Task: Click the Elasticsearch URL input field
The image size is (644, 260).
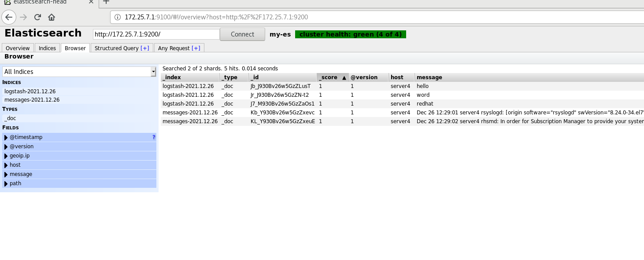Action: coord(156,34)
